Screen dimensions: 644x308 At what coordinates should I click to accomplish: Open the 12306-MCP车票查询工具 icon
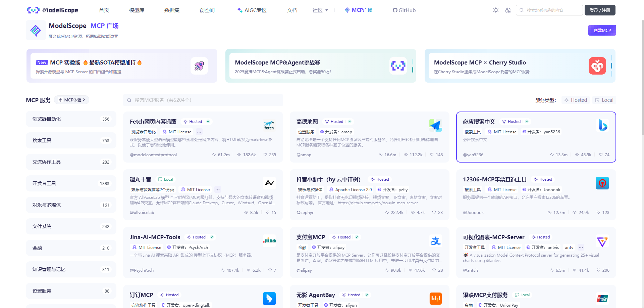tap(602, 183)
